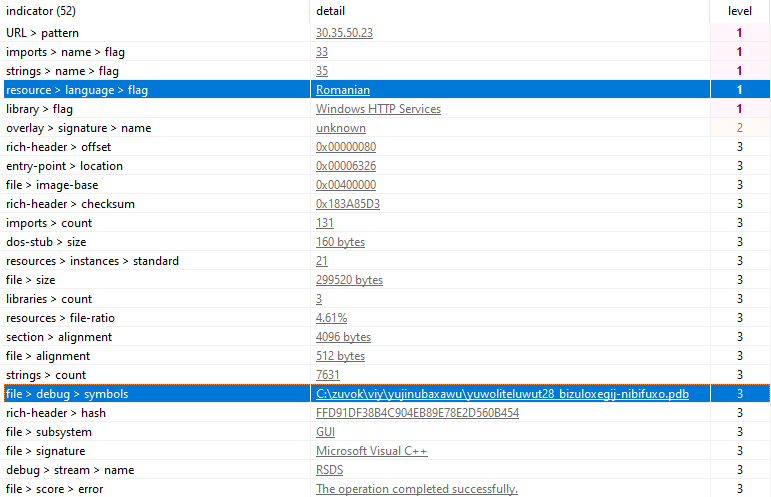Click the level column header

point(740,11)
